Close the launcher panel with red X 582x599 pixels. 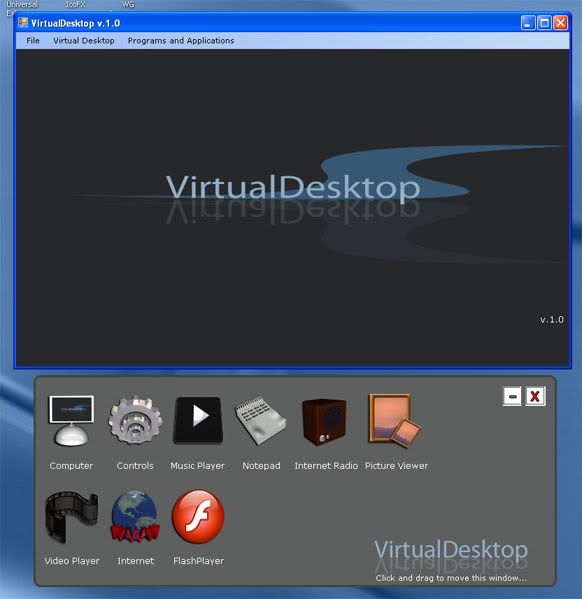(535, 396)
